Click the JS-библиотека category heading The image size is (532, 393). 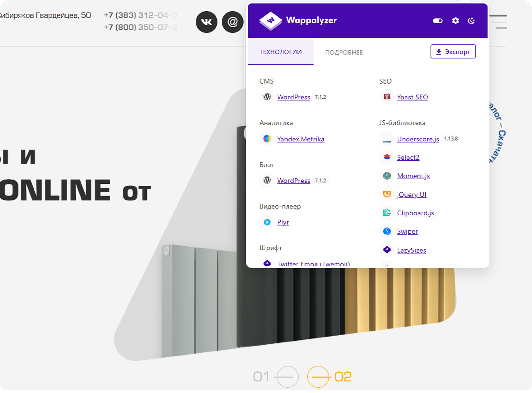coord(402,123)
